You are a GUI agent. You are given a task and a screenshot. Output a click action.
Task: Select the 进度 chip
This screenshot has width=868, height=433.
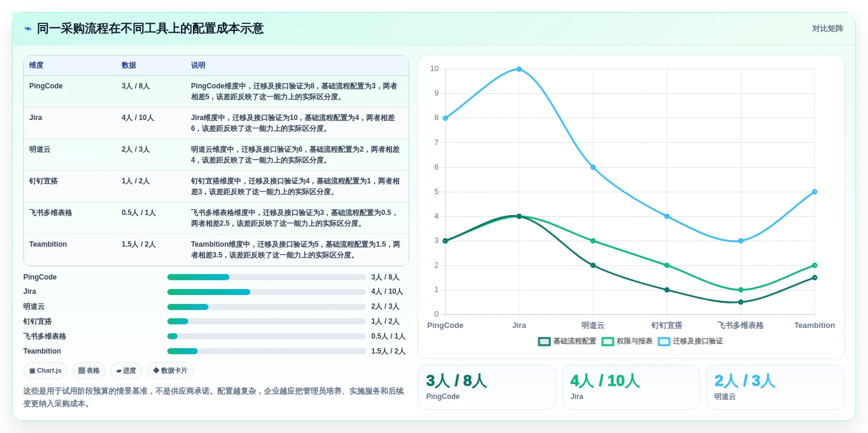126,371
